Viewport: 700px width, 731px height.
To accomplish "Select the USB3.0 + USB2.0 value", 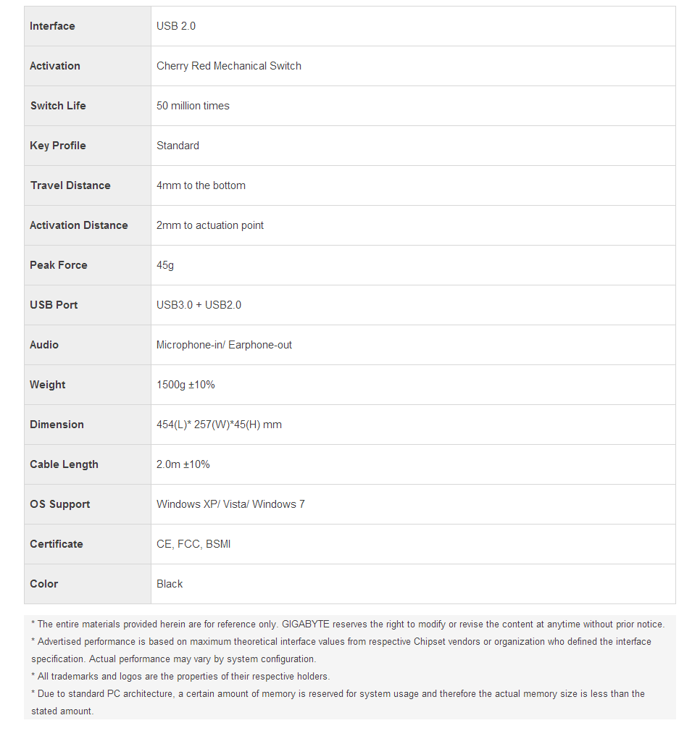I will tap(199, 305).
